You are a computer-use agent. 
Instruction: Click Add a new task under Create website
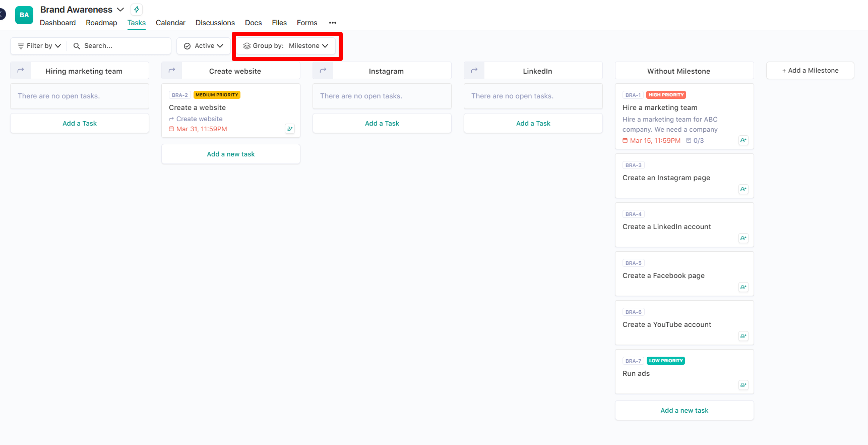click(231, 154)
